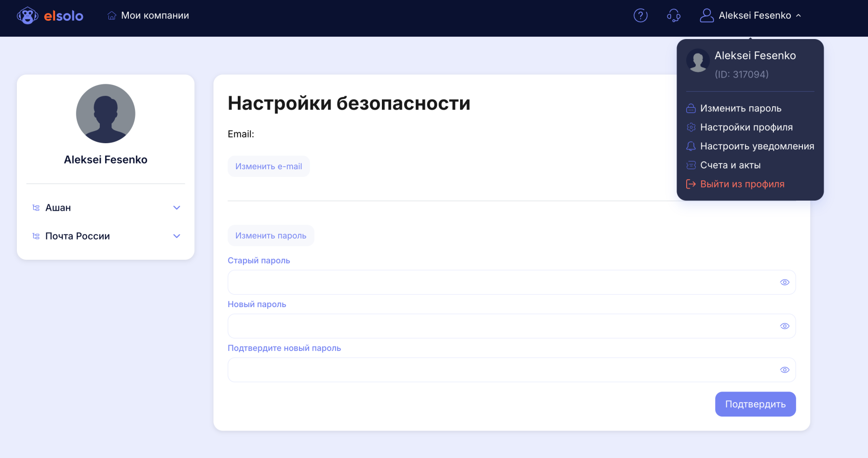Focus the Старый пароль input field
The height and width of the screenshot is (458, 868).
coord(502,283)
